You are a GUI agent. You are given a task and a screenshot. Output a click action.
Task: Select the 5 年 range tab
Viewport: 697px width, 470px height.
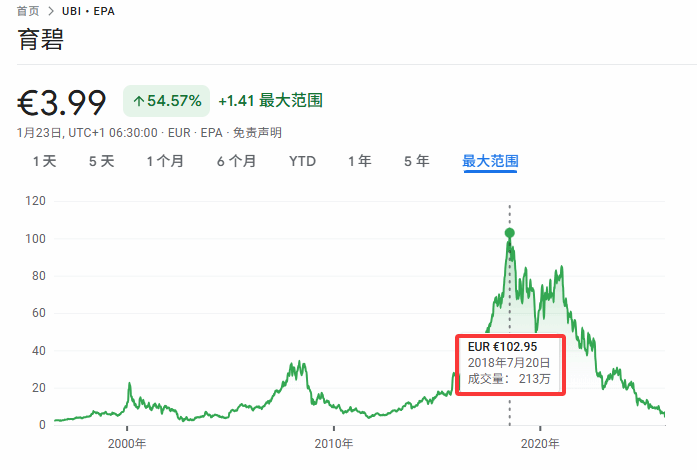click(x=416, y=161)
